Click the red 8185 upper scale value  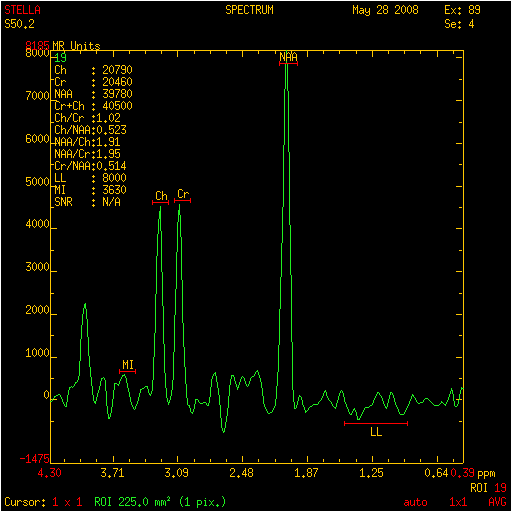click(x=37, y=45)
